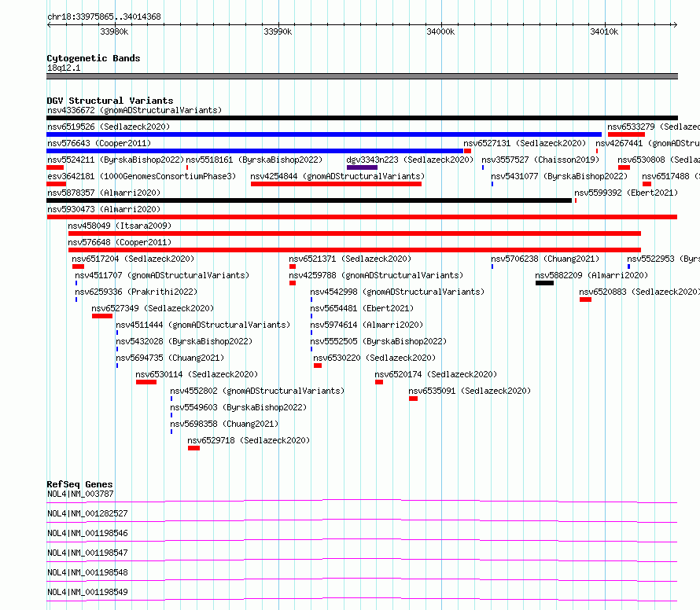Screen dimensions: 700x610
Task: Click the NOL4|NM_001198549 gene label
Action: click(x=87, y=592)
